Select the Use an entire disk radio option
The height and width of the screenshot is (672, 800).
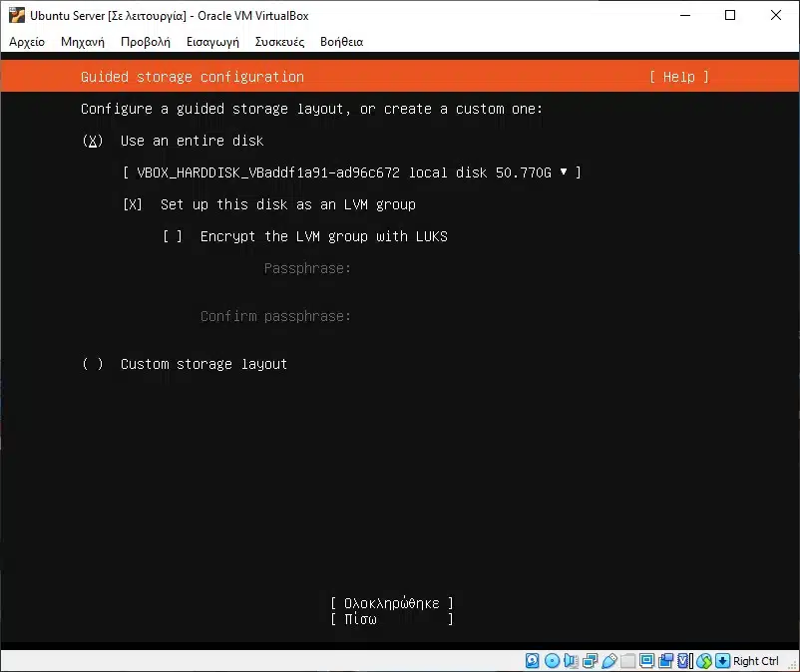tap(93, 141)
